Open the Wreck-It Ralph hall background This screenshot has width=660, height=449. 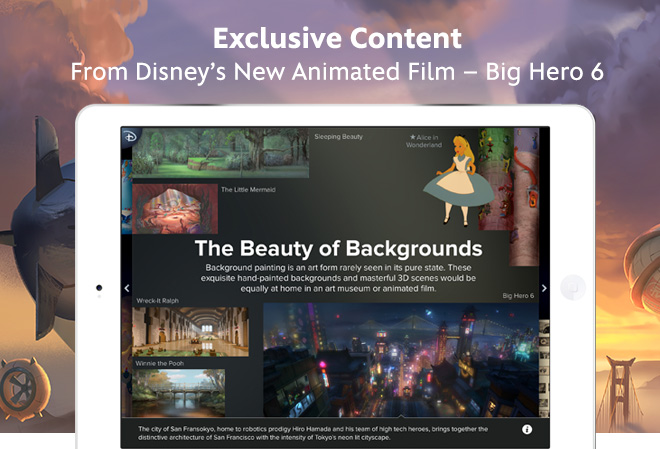[190, 332]
